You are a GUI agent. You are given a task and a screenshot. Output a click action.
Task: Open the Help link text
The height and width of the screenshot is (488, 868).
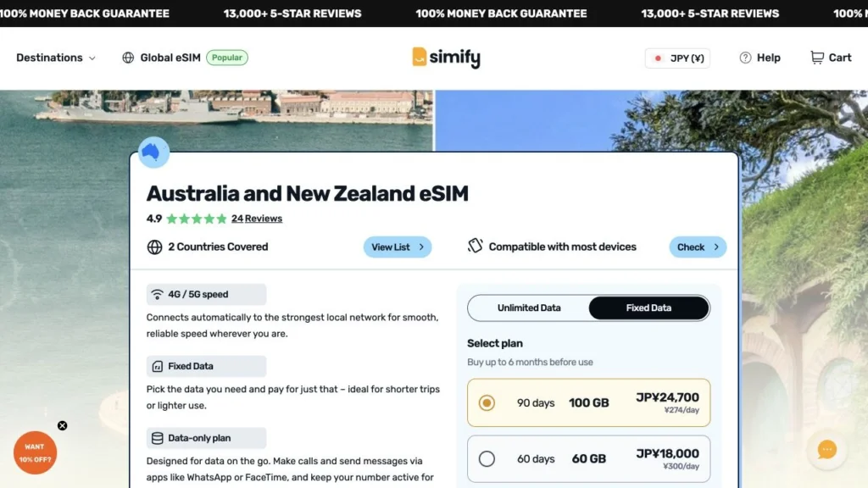click(x=768, y=58)
